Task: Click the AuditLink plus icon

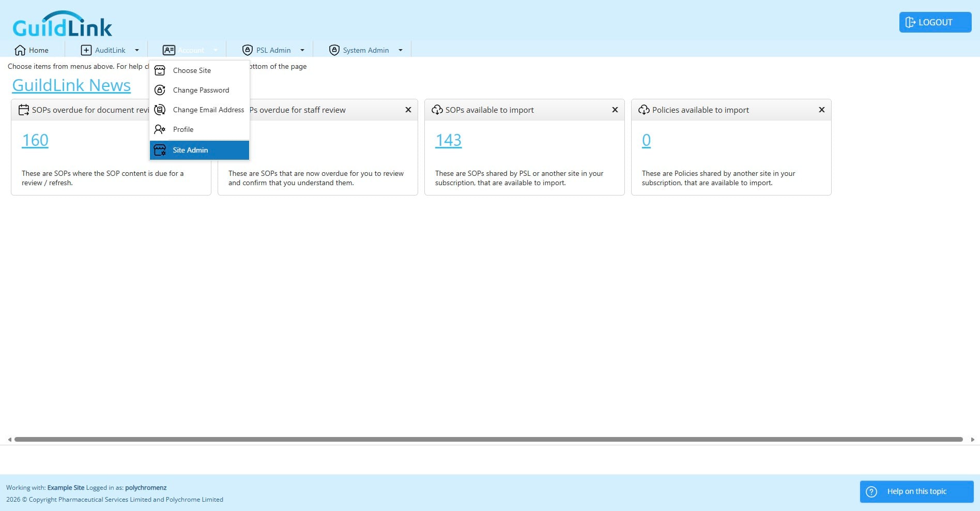Action: click(86, 50)
